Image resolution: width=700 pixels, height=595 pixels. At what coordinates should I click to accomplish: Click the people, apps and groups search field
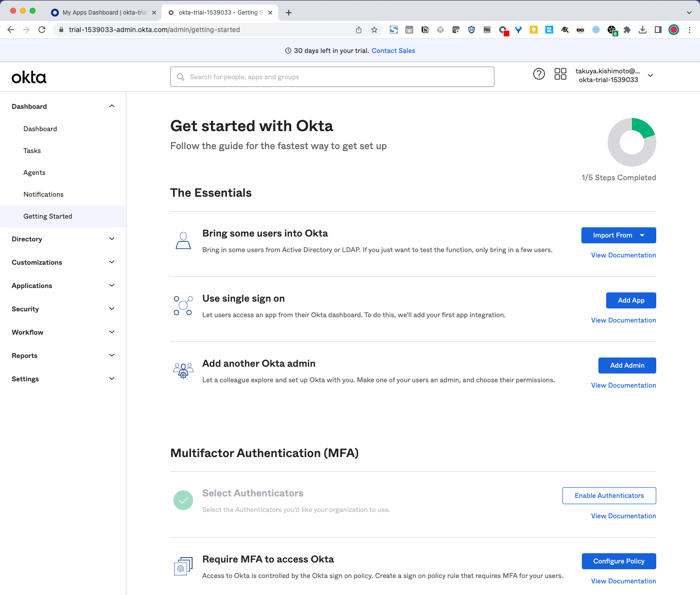point(332,77)
